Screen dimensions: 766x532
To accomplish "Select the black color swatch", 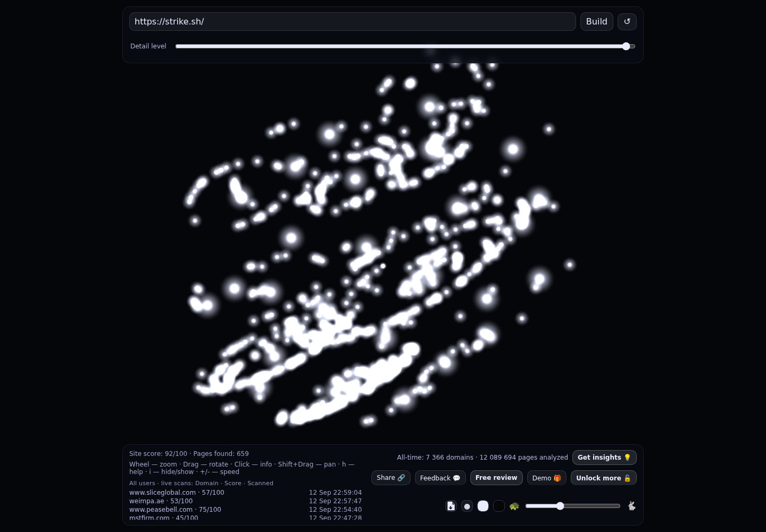I will pos(499,506).
